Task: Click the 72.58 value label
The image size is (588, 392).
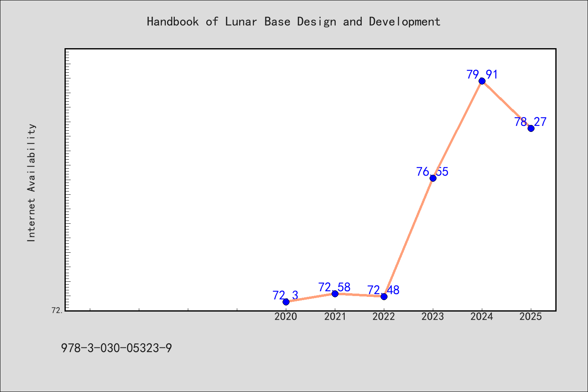Action: point(334,287)
